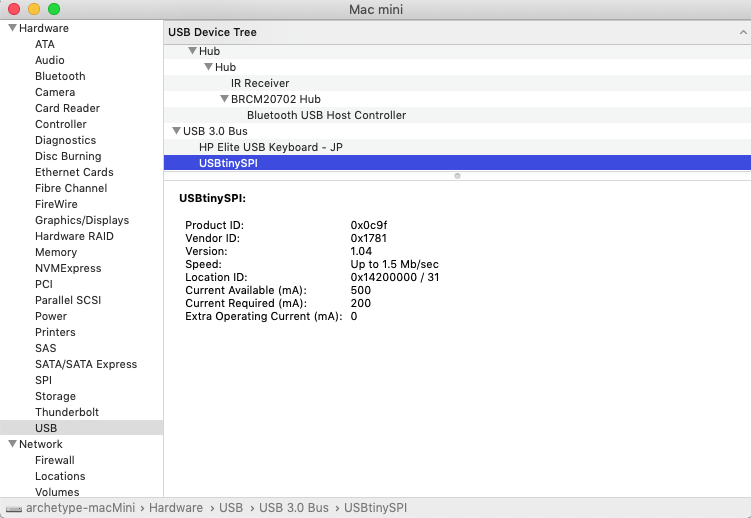Select Graphics/Displays in the sidebar

point(82,220)
